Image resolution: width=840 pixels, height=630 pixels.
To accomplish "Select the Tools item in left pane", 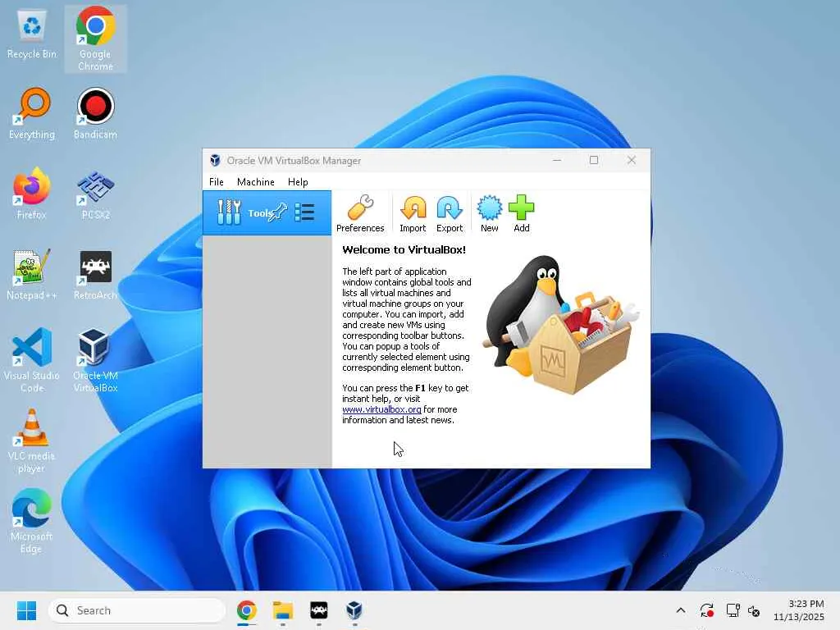I will [x=267, y=212].
